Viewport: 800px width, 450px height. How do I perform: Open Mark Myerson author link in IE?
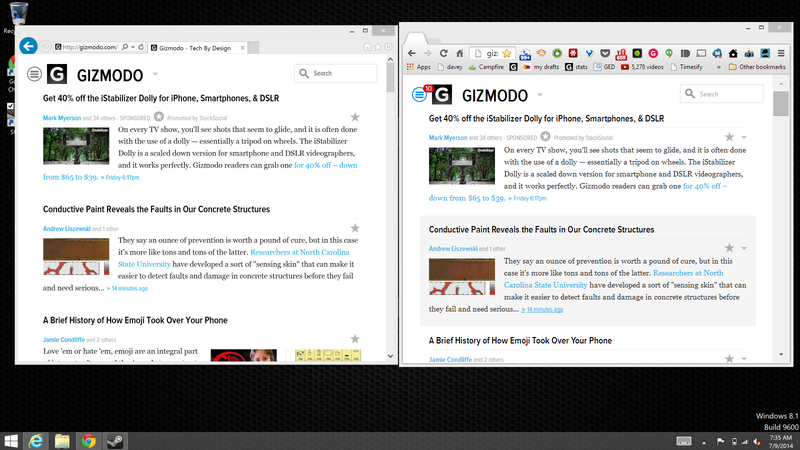click(62, 118)
